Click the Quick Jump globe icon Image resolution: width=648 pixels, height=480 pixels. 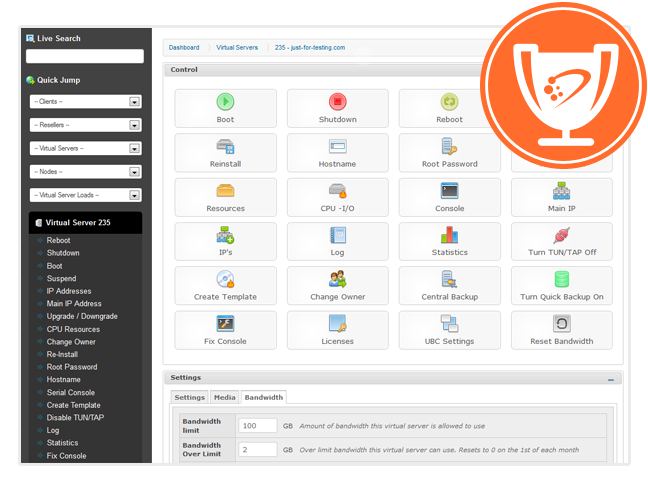(30, 80)
